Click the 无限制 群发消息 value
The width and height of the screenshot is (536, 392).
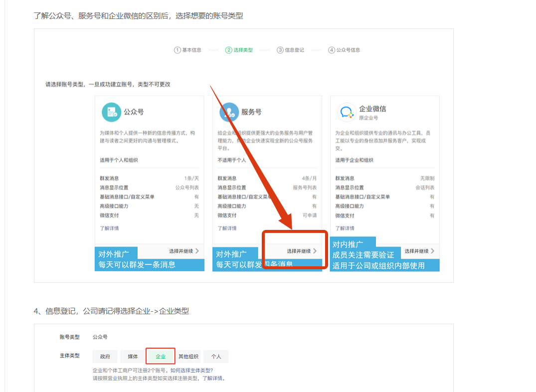pyautogui.click(x=427, y=178)
